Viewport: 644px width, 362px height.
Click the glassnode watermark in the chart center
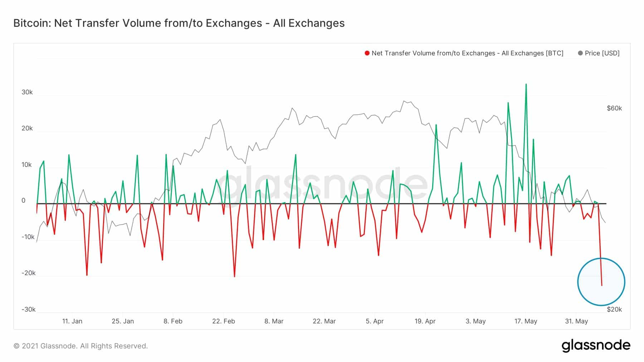(322, 184)
